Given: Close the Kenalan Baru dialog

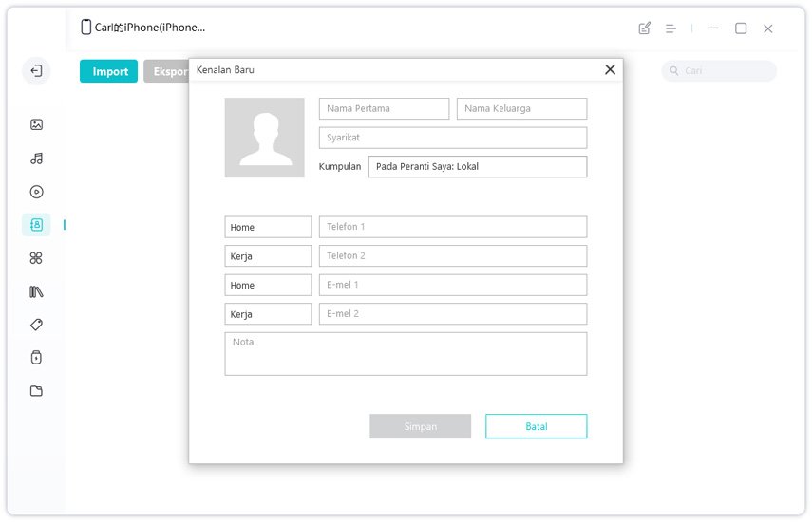Looking at the screenshot, I should (x=610, y=69).
